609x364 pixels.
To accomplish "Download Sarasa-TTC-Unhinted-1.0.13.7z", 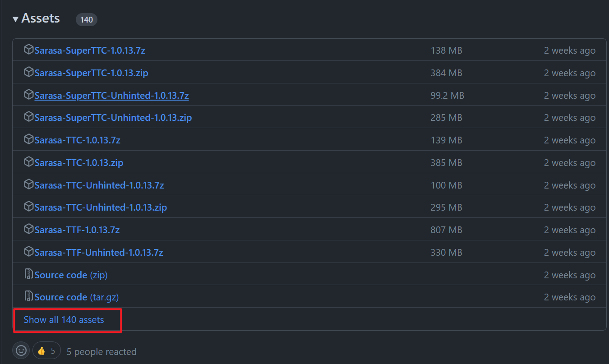I will coord(99,185).
